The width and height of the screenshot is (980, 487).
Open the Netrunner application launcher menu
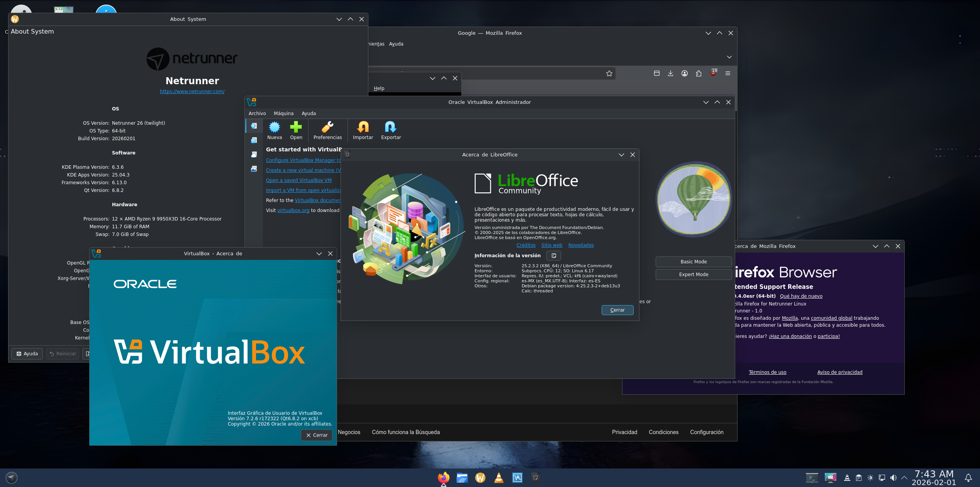12,478
